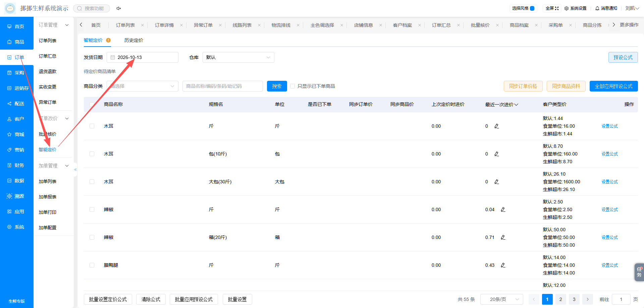Open the 20条/页 page size dropdown

[x=502, y=299]
